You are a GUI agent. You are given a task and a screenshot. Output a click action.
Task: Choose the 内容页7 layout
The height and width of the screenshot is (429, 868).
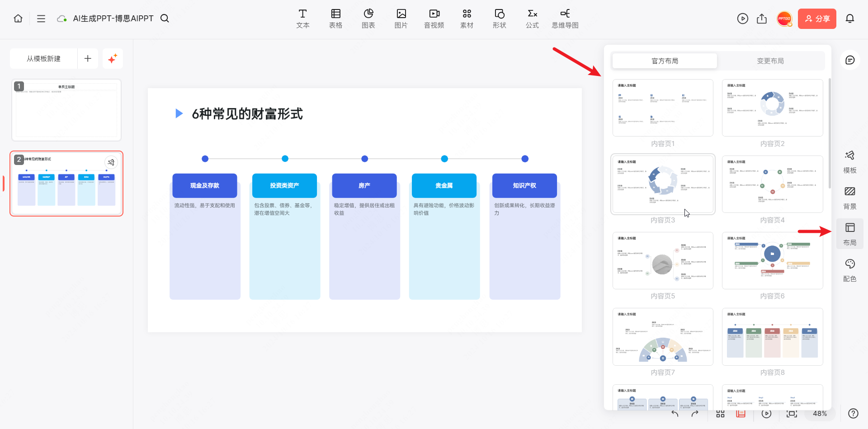(663, 337)
